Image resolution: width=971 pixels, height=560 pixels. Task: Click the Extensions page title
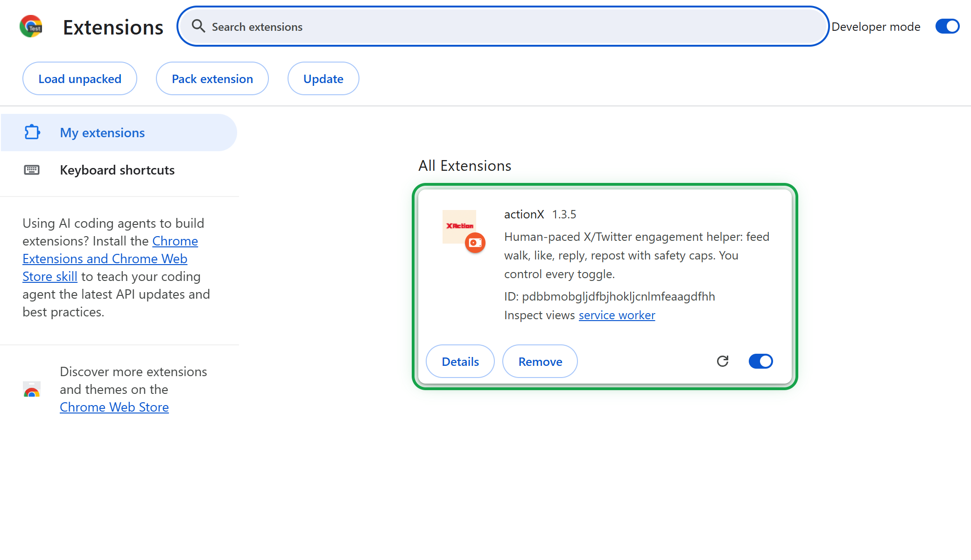click(113, 27)
